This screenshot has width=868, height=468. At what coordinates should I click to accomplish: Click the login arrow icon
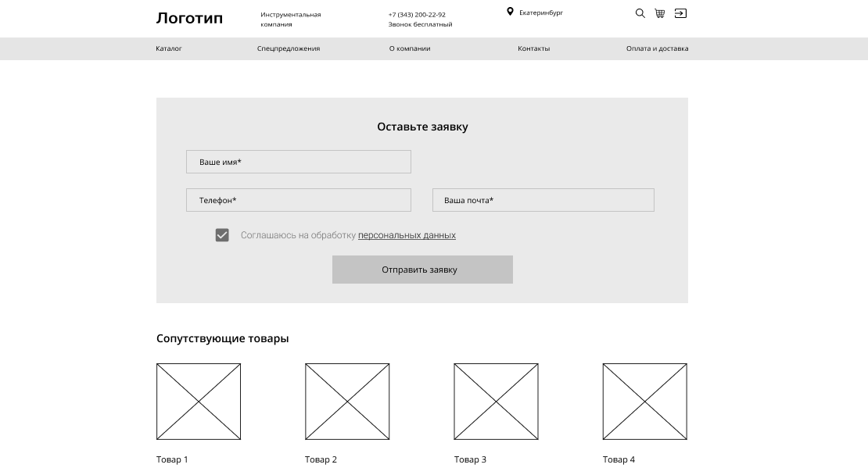680,13
